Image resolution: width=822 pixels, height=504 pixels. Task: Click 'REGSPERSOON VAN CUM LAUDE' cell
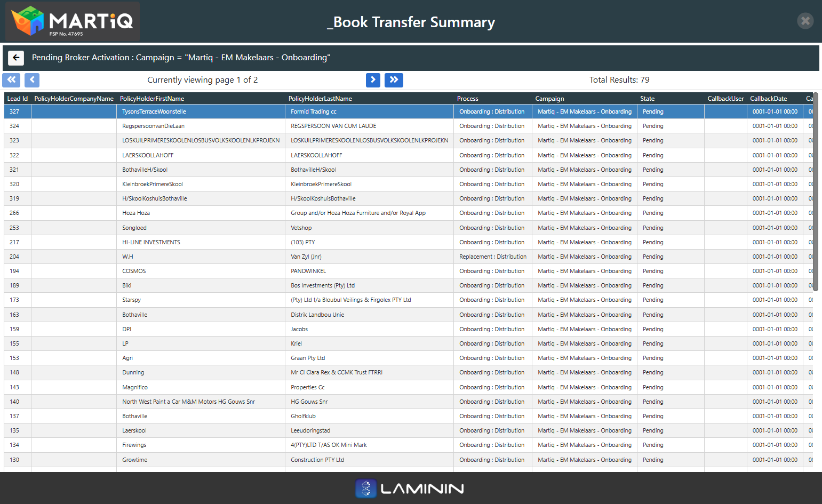(x=370, y=126)
